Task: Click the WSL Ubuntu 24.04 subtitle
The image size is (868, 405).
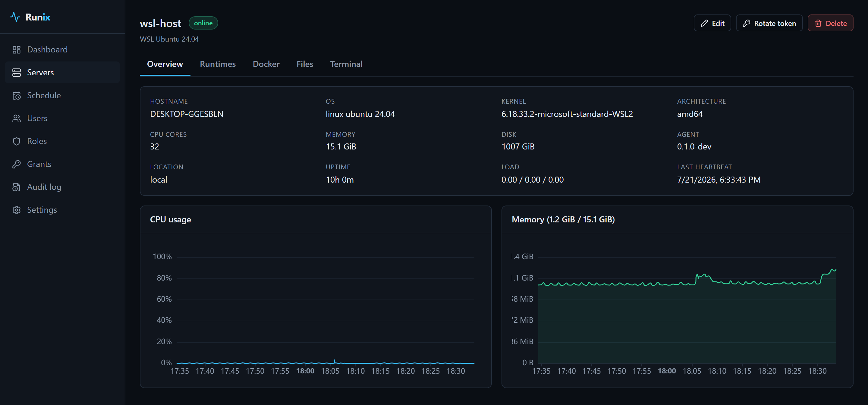Action: pos(169,39)
